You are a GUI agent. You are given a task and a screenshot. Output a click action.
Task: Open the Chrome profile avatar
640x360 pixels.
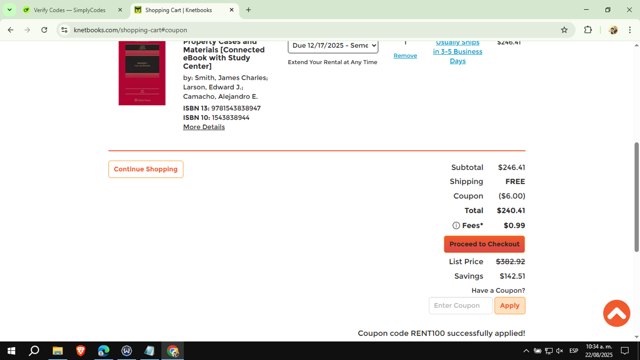tap(613, 30)
